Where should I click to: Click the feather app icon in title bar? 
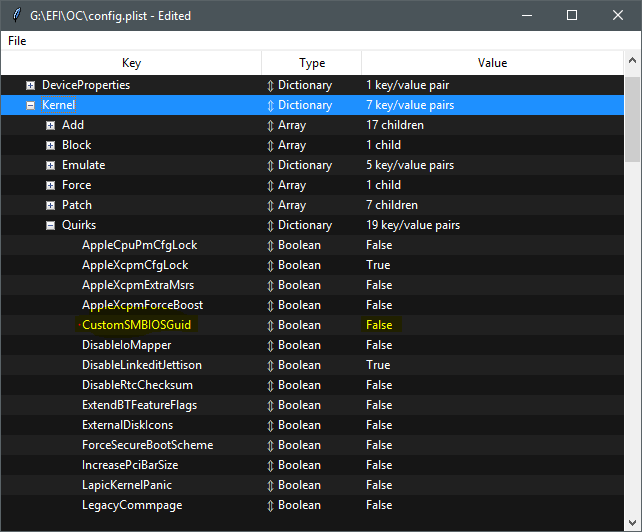(15, 16)
